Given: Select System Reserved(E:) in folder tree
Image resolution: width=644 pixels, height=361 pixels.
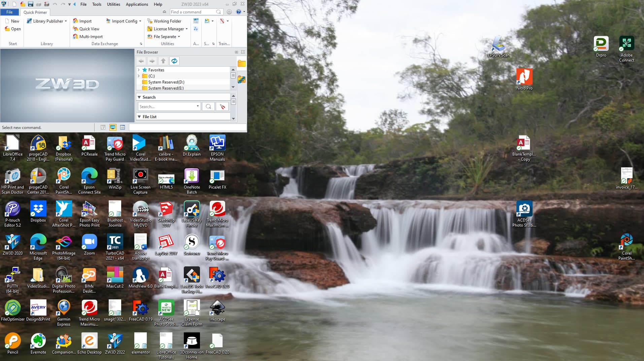Looking at the screenshot, I should pyautogui.click(x=163, y=88).
